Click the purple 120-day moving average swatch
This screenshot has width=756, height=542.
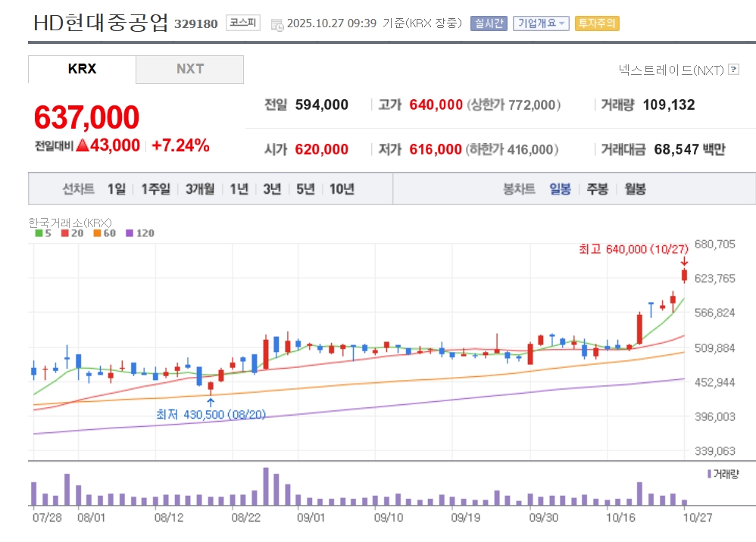coord(130,233)
